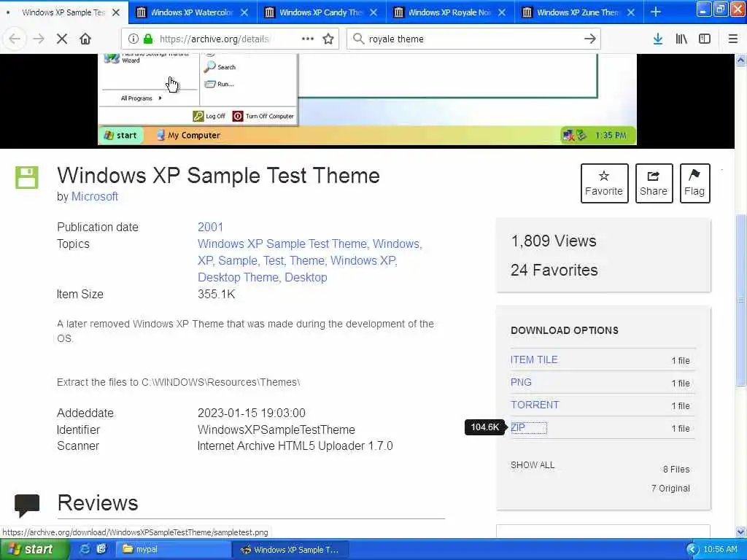Open page actions three-dot menu

click(308, 39)
